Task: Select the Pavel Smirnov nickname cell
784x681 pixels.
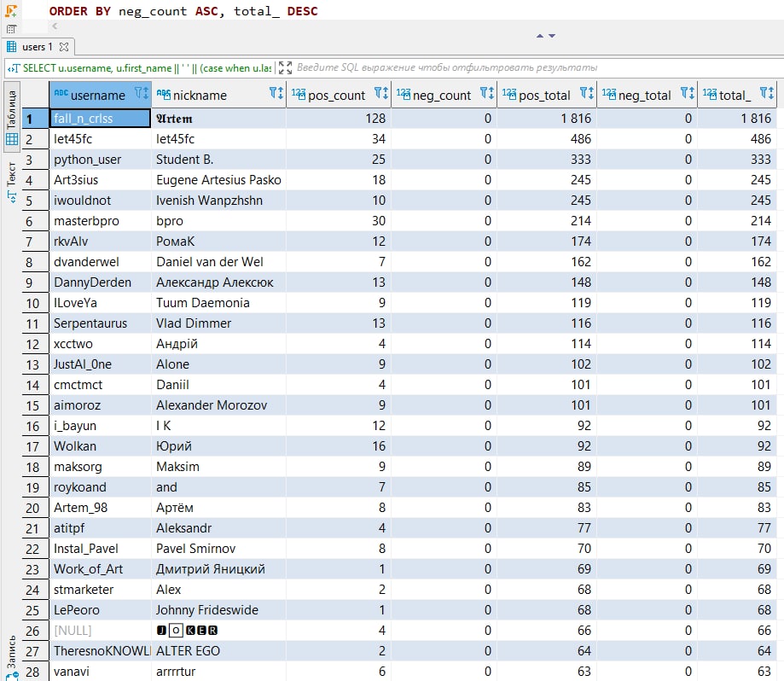Action: pos(218,549)
